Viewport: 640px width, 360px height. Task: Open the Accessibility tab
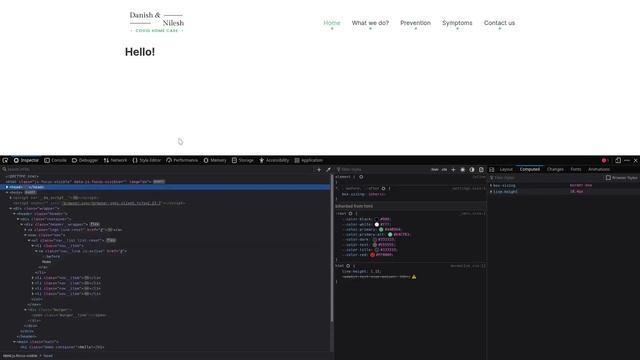(x=274, y=160)
